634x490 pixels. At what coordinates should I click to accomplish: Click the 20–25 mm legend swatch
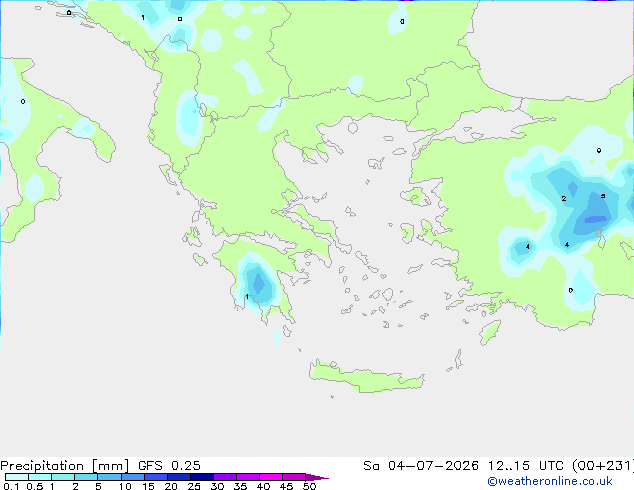[178, 477]
